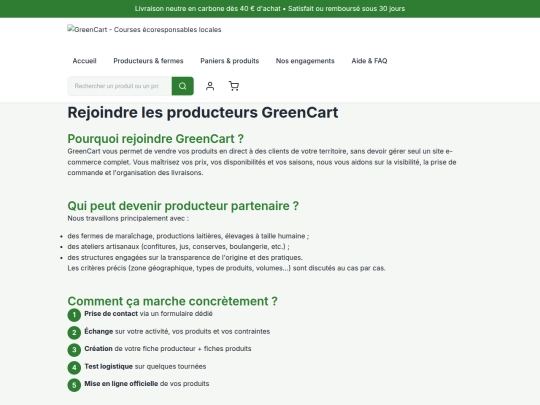Open the user account icon

210,86
